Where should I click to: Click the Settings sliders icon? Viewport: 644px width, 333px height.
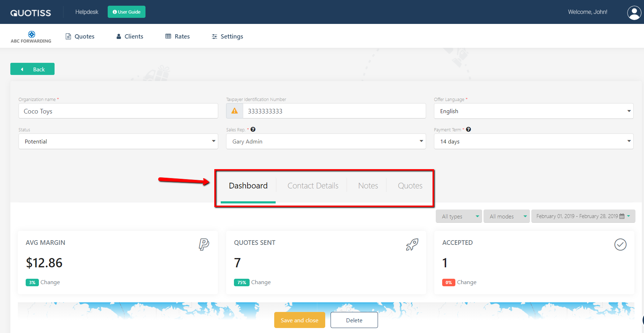click(214, 36)
